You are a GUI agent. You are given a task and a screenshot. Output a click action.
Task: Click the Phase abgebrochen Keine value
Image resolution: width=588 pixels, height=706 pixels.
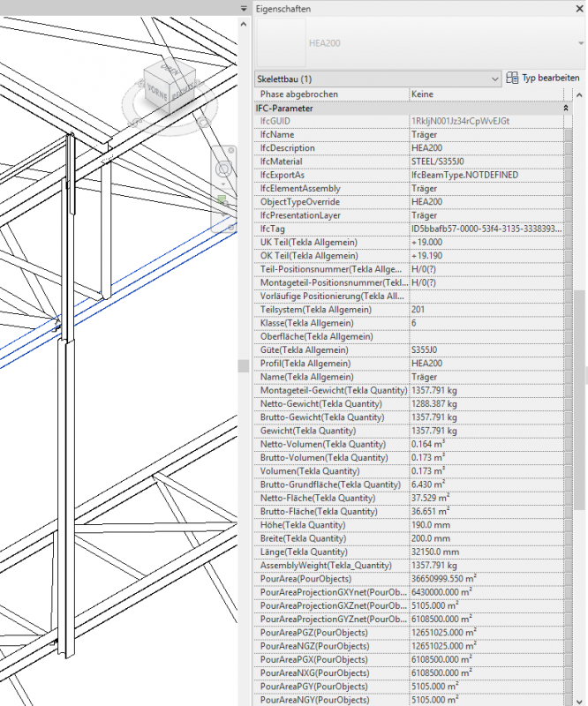[486, 94]
